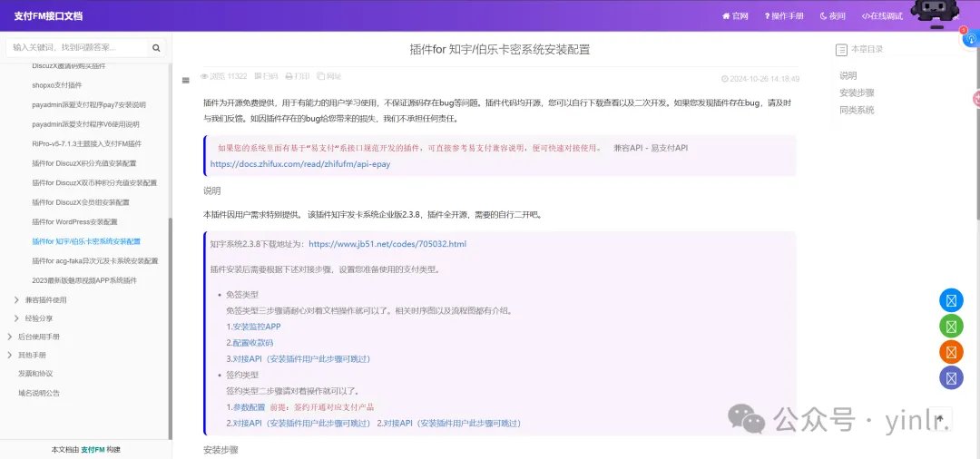Click the keyword search input field
The height and width of the screenshot is (459, 980).
pos(78,47)
